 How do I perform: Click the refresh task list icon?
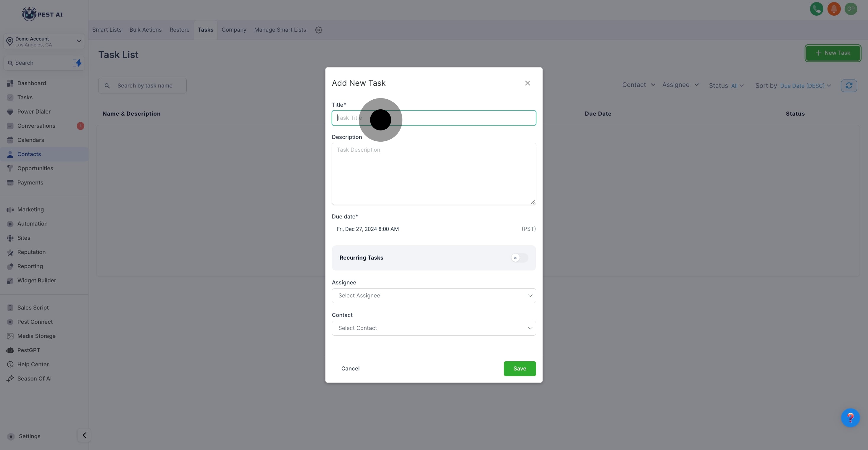coord(849,85)
